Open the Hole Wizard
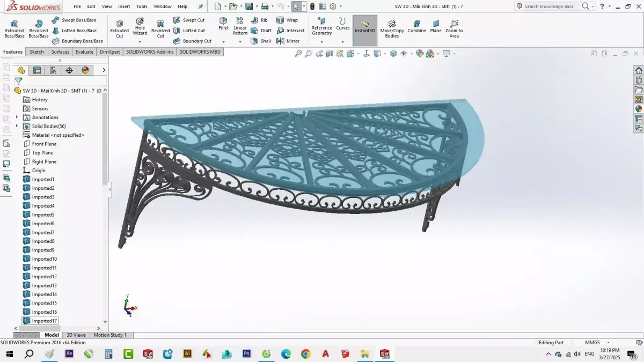644x362 pixels. pos(140,28)
